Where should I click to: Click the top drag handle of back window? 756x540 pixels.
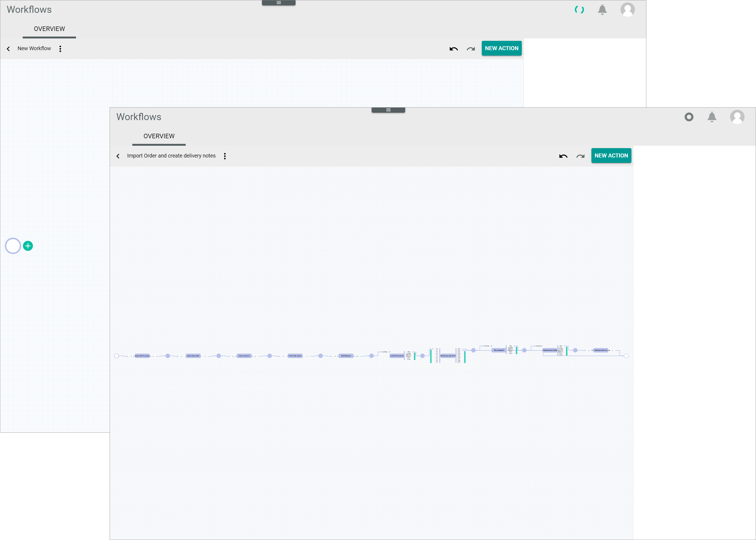(278, 3)
